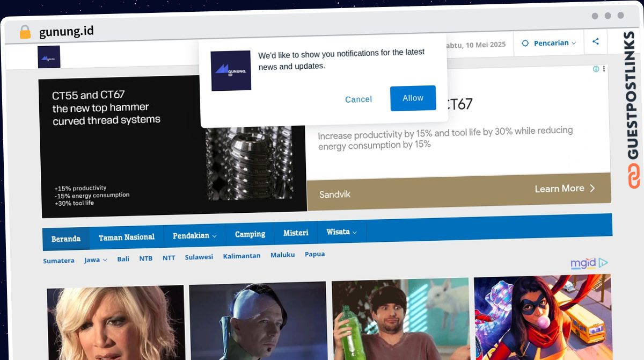
Task: Select the NTT region link
Action: click(x=169, y=258)
